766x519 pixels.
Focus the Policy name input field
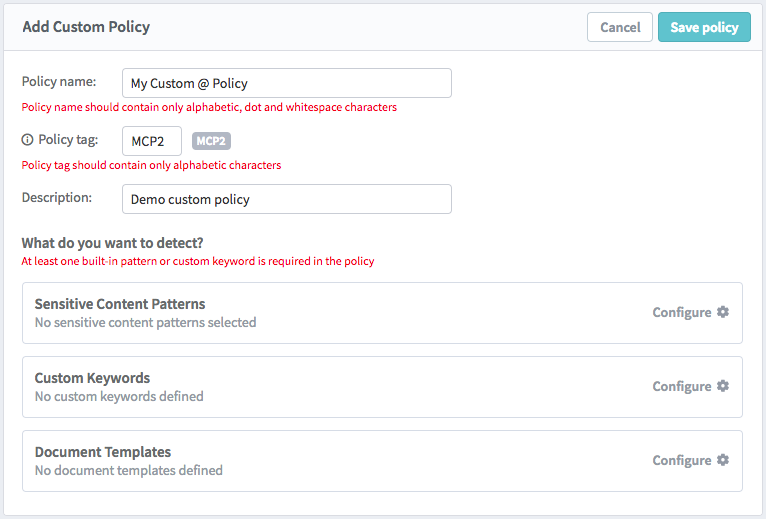coord(287,83)
